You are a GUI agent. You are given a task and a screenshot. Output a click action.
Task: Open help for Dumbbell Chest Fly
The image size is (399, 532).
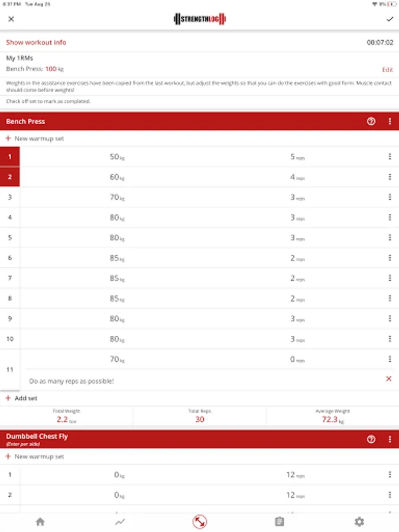point(371,439)
